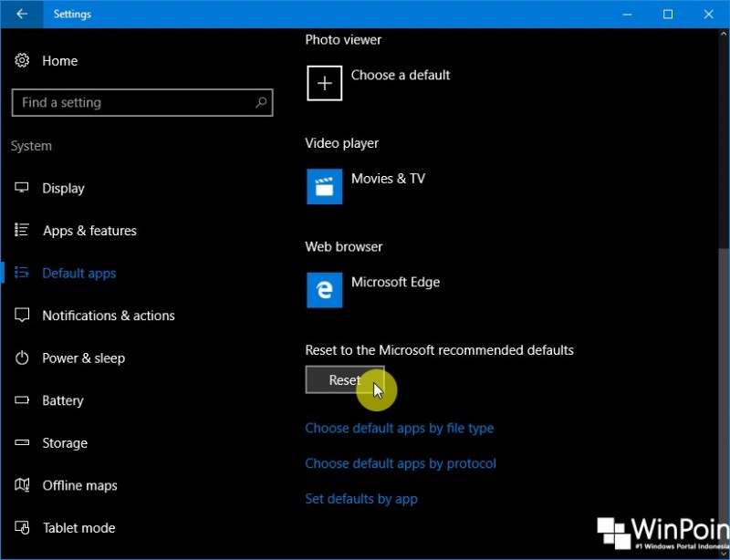The height and width of the screenshot is (560, 730).
Task: Click the Reset button
Action: coord(345,379)
